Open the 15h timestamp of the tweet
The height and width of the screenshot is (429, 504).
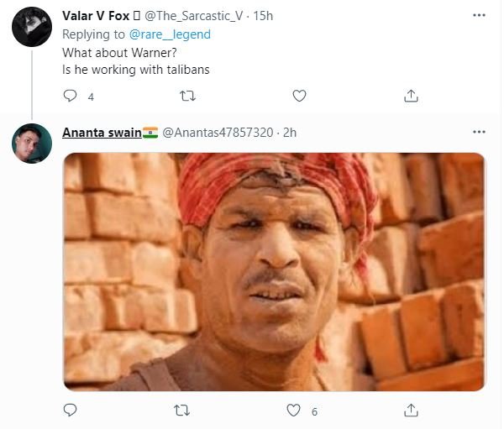263,17
